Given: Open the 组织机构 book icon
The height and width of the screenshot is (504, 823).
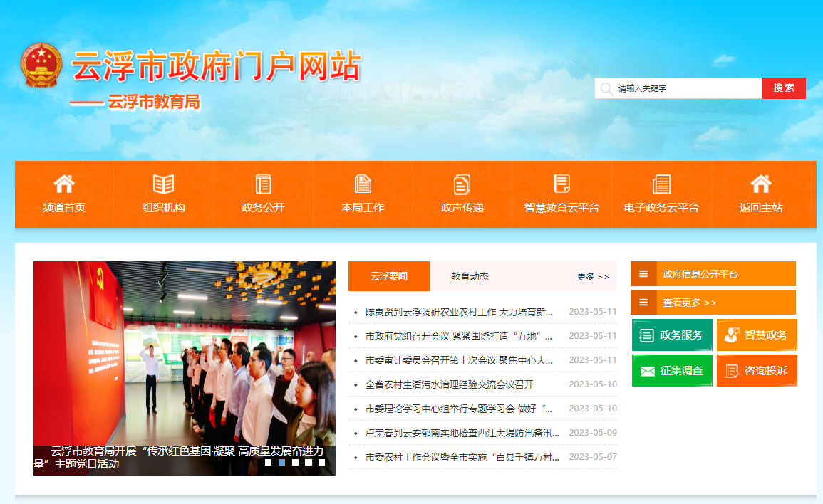Looking at the screenshot, I should point(163,184).
